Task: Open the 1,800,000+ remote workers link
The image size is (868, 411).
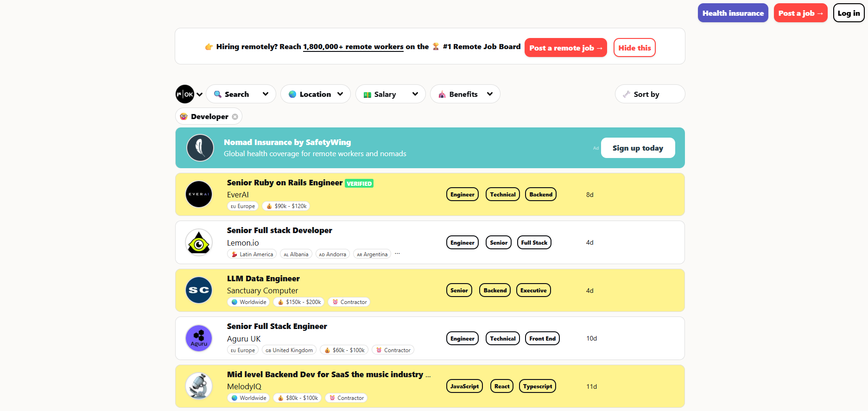Action: [x=353, y=47]
